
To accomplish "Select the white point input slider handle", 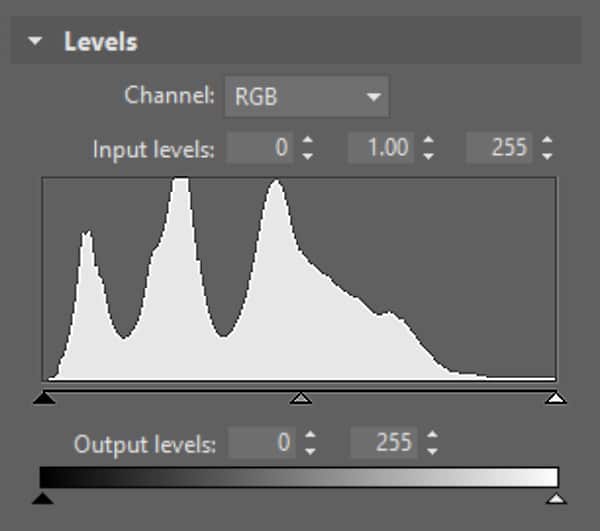I will 556,398.
